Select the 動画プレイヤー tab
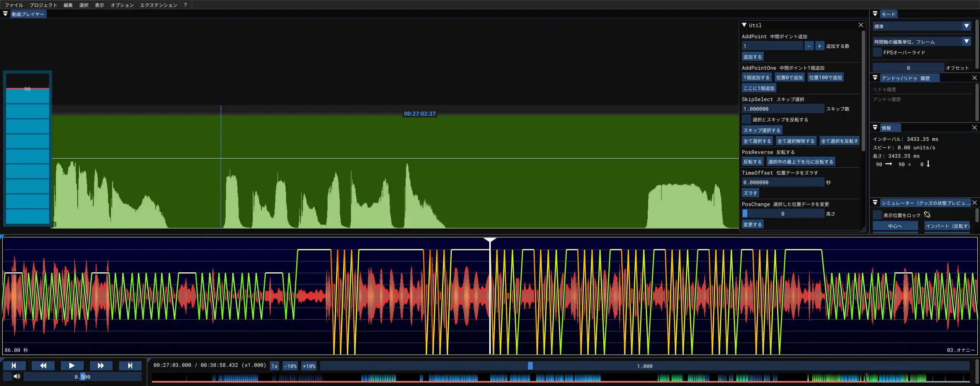 pyautogui.click(x=28, y=14)
